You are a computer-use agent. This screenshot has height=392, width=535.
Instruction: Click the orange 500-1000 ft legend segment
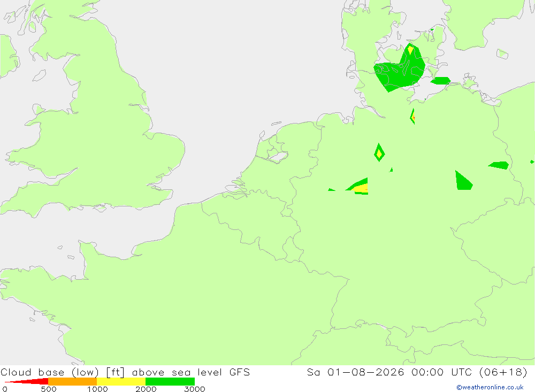73,381
